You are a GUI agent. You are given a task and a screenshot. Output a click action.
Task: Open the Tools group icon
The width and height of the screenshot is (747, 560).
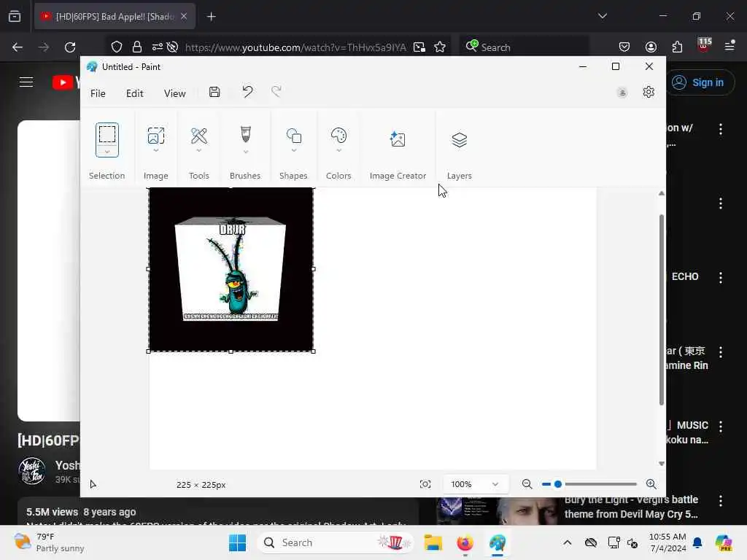pos(198,136)
